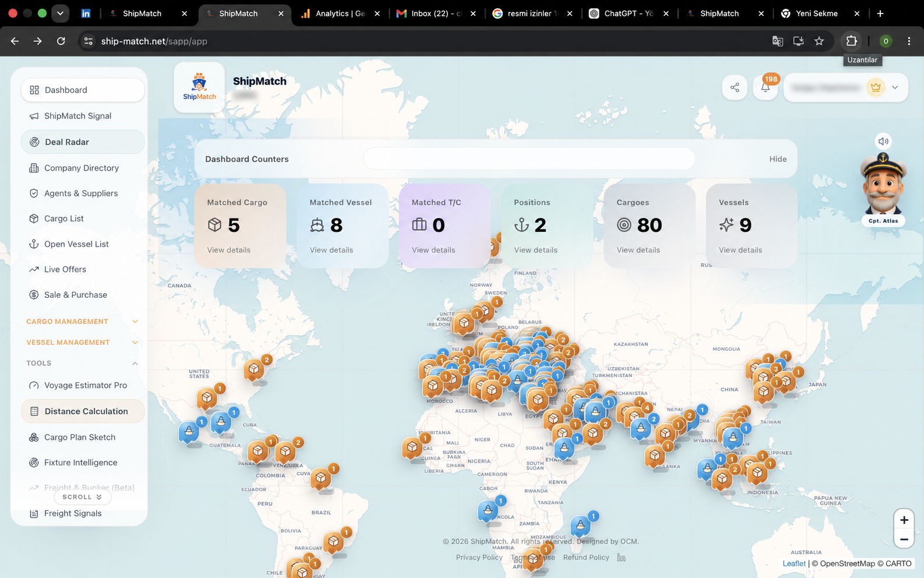
Task: Click the ShipMatch logo tile
Action: [x=199, y=87]
